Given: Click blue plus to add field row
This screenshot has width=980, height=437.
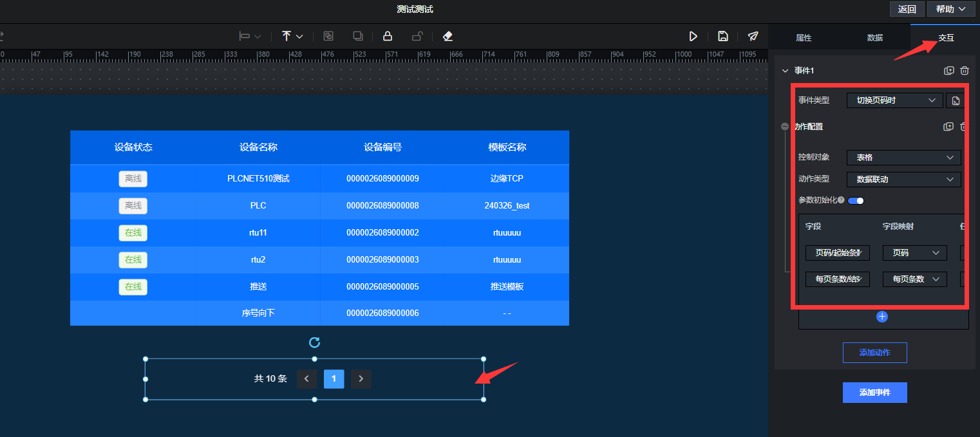Looking at the screenshot, I should [x=882, y=317].
